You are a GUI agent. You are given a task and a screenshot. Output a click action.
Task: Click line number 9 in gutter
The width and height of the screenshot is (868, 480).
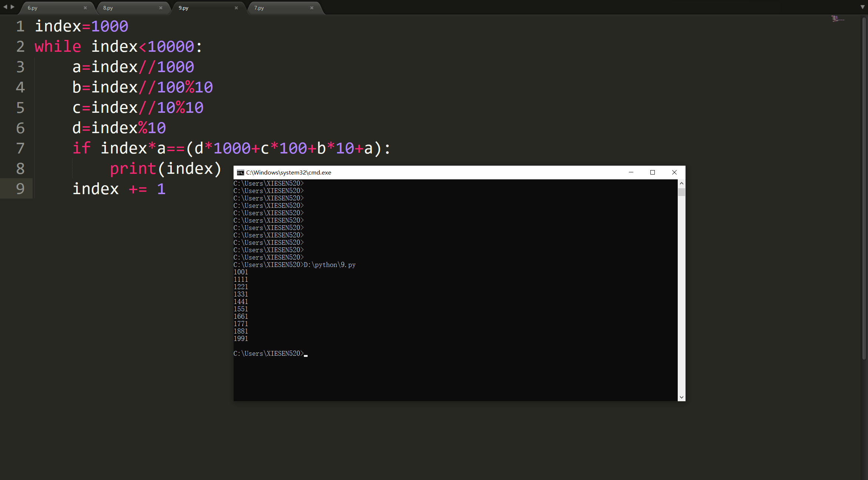tap(20, 189)
